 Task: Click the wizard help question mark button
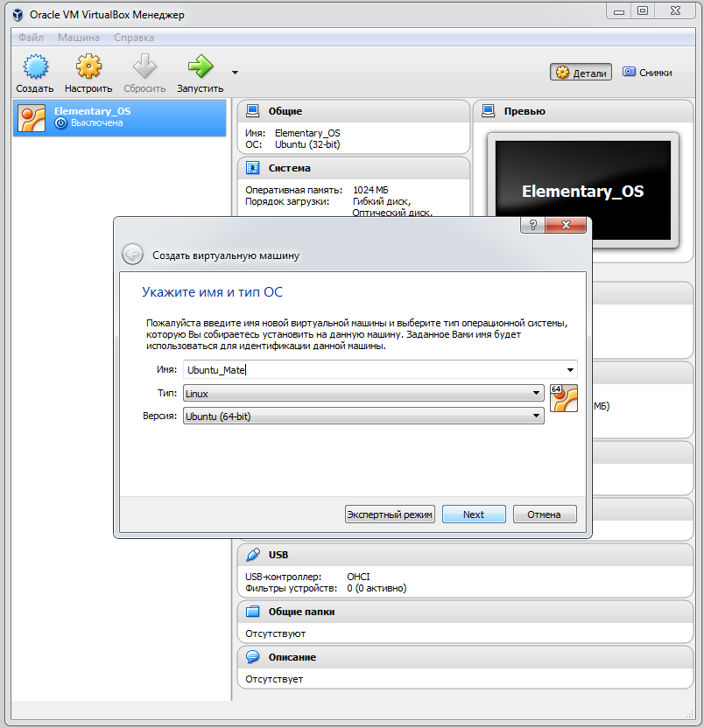533,225
